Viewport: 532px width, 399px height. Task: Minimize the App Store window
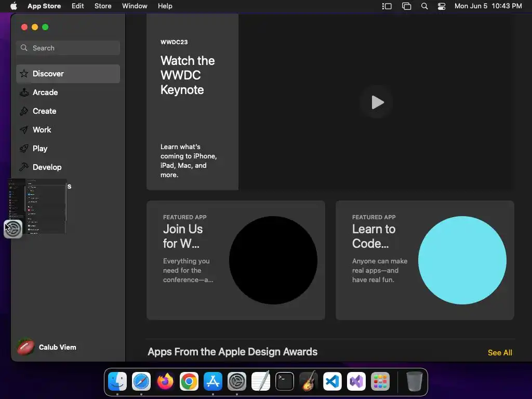click(35, 27)
